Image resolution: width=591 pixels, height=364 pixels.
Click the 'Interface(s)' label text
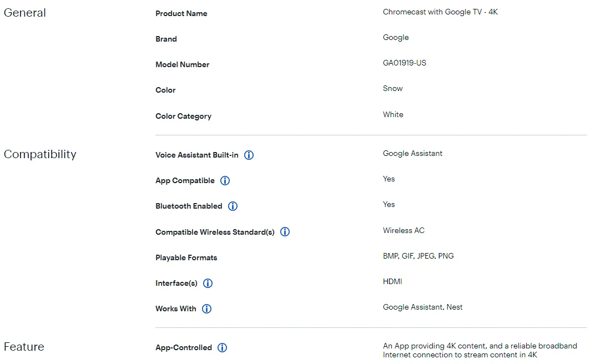pos(176,284)
